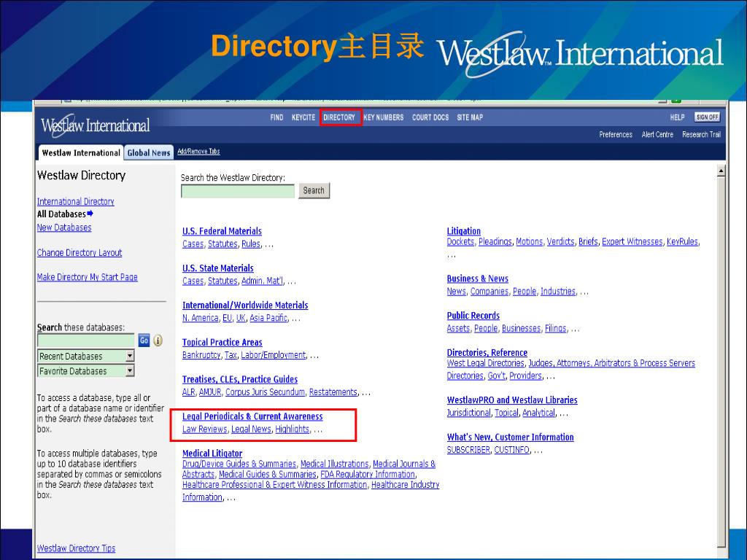Open the CUSTINFO link

[511, 450]
